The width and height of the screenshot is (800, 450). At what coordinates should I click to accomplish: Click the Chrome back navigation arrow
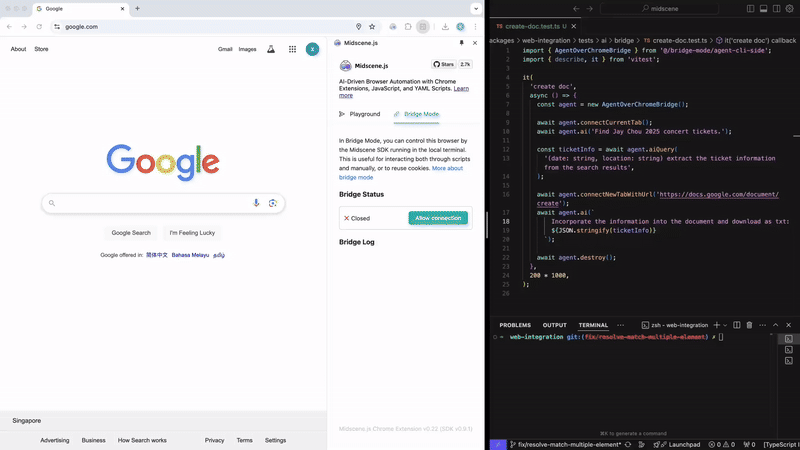pyautogui.click(x=9, y=27)
